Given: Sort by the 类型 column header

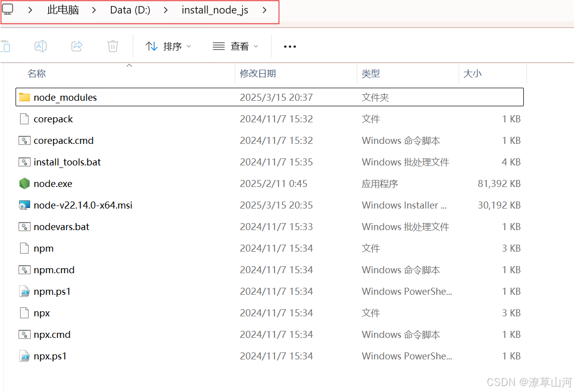Looking at the screenshot, I should tap(370, 74).
